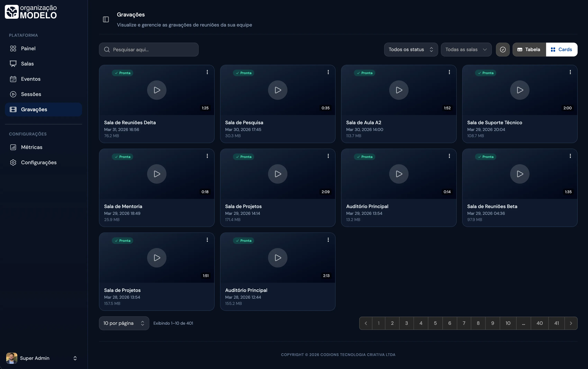Click the next page arrow
Viewport: 588px width, 369px height.
[x=571, y=323]
